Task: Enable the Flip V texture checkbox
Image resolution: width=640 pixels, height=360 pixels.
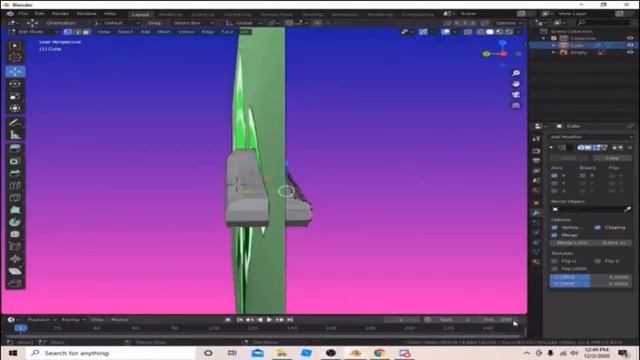Action: (598, 261)
